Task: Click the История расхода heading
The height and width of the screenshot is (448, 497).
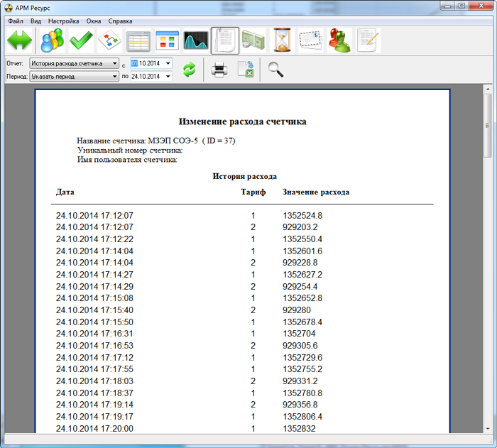Action: 244,176
